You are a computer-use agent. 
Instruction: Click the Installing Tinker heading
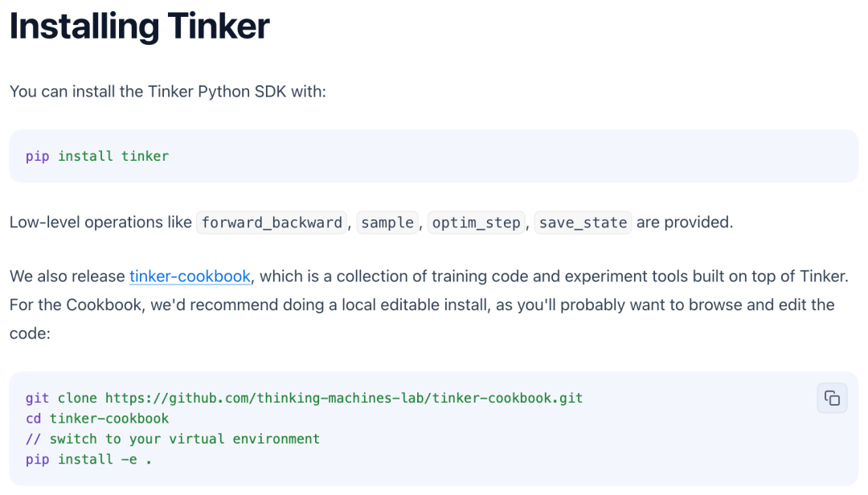139,27
